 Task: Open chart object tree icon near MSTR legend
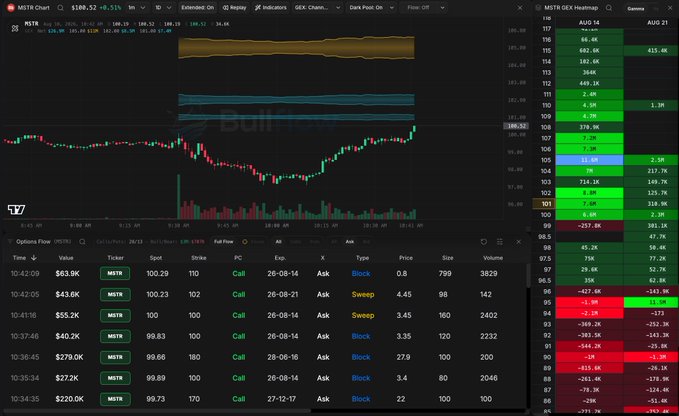click(x=15, y=28)
